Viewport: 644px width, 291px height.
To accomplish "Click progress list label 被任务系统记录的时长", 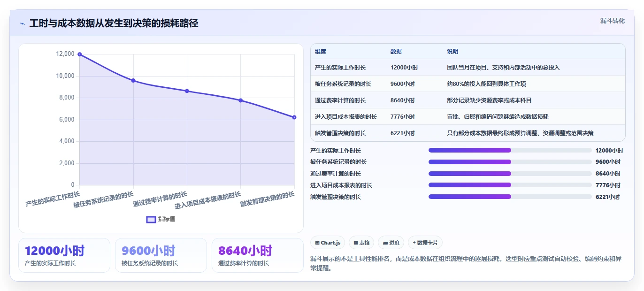I will pos(338,162).
